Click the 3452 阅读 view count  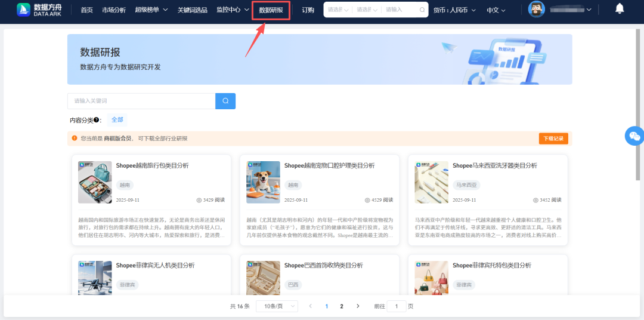coord(547,200)
